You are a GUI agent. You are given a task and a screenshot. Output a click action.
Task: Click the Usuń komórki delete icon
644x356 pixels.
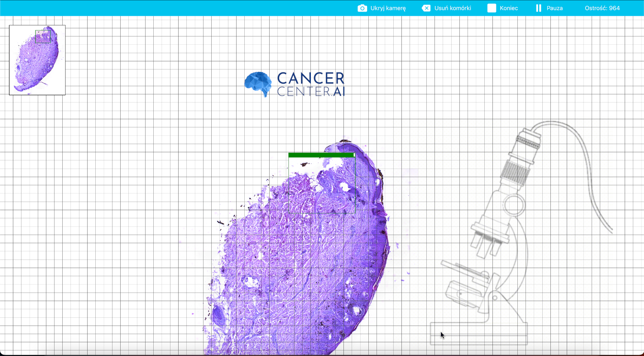tap(426, 8)
